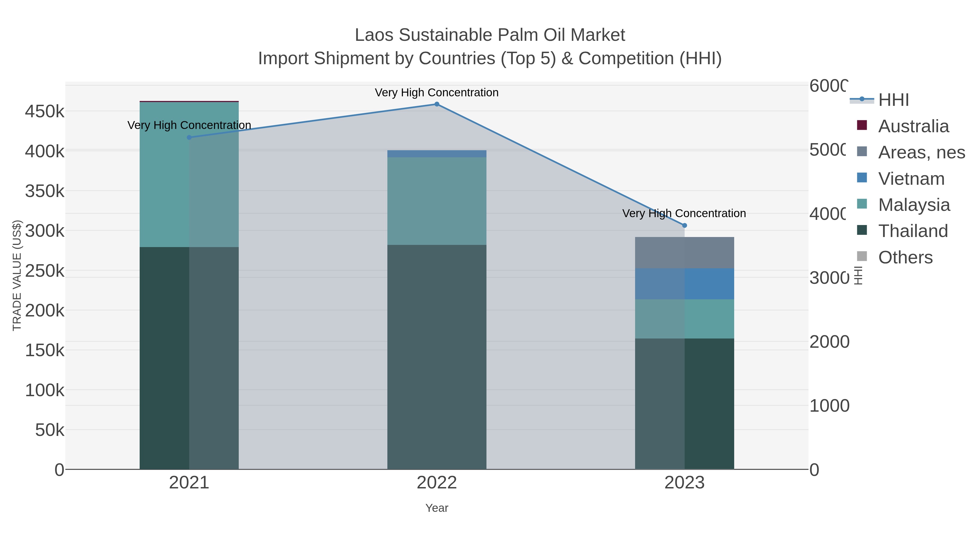The width and height of the screenshot is (980, 551).
Task: Click the Thailand segment of 2022 bar
Action: 437,357
